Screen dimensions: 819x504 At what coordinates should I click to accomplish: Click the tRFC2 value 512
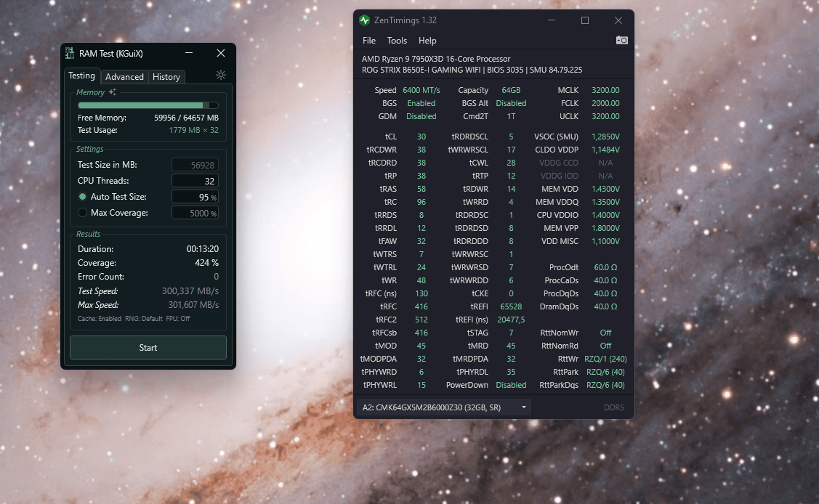tap(421, 320)
